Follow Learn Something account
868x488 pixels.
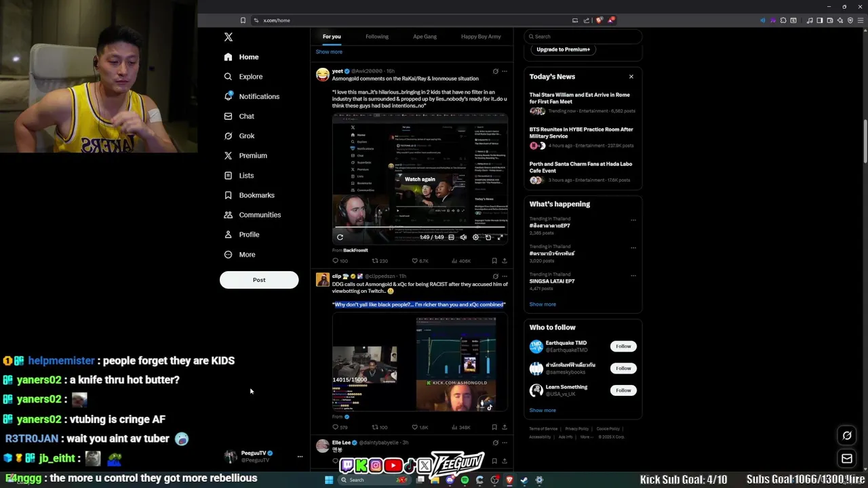623,390
